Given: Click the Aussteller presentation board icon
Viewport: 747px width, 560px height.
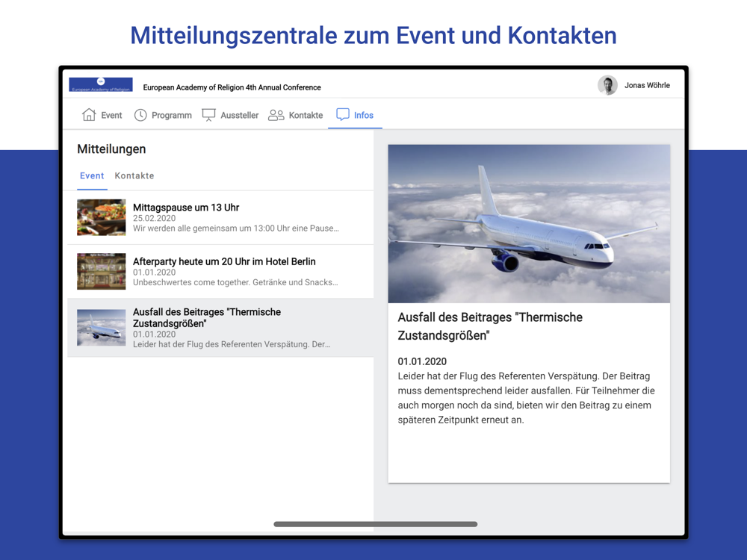Looking at the screenshot, I should tap(208, 115).
